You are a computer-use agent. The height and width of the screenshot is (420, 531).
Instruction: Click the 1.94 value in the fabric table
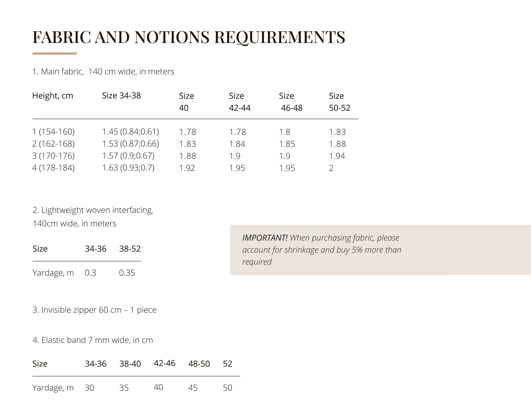pyautogui.click(x=337, y=156)
